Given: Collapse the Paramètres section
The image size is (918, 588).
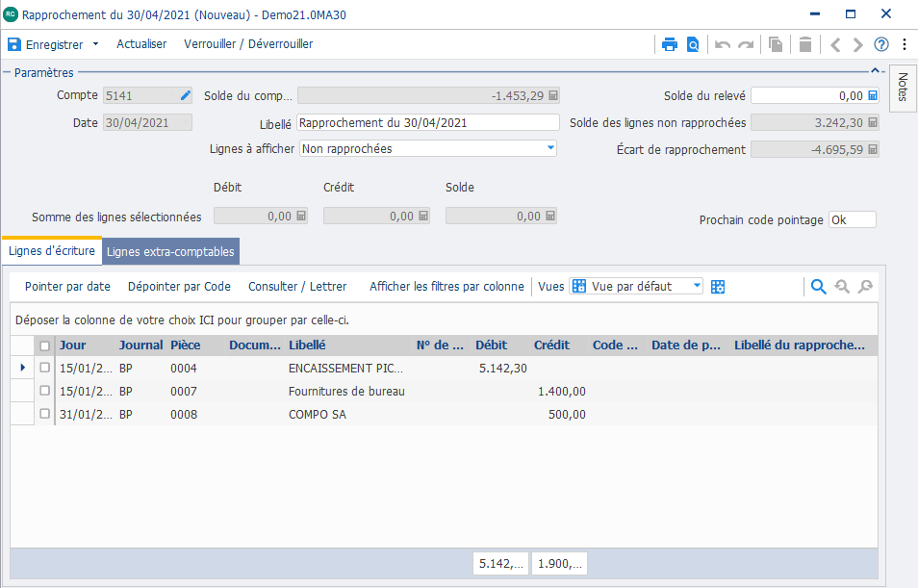Looking at the screenshot, I should [x=875, y=71].
